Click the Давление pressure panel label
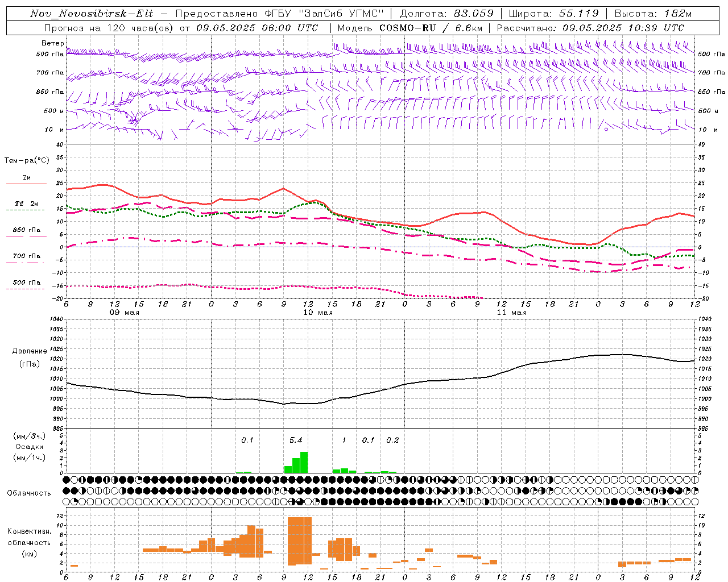Screen dimensions: 728x582 coord(29,351)
